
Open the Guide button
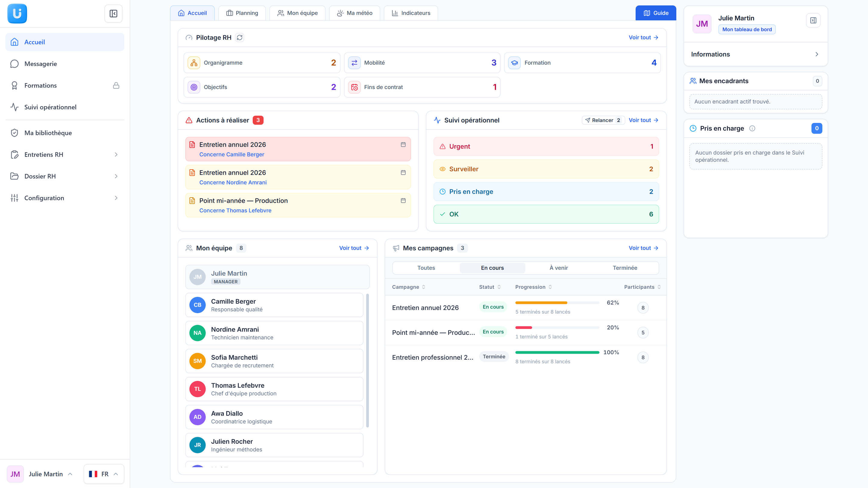pyautogui.click(x=656, y=13)
